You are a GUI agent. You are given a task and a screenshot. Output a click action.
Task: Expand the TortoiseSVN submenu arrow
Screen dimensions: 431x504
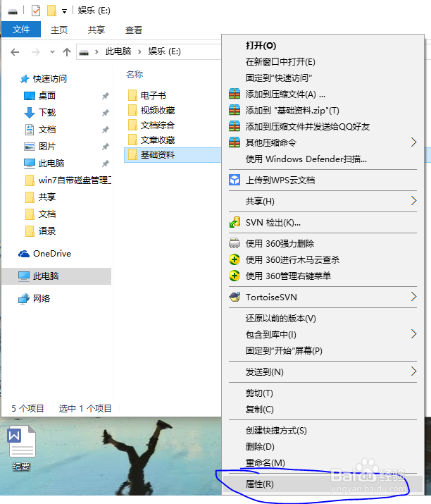[x=413, y=297]
